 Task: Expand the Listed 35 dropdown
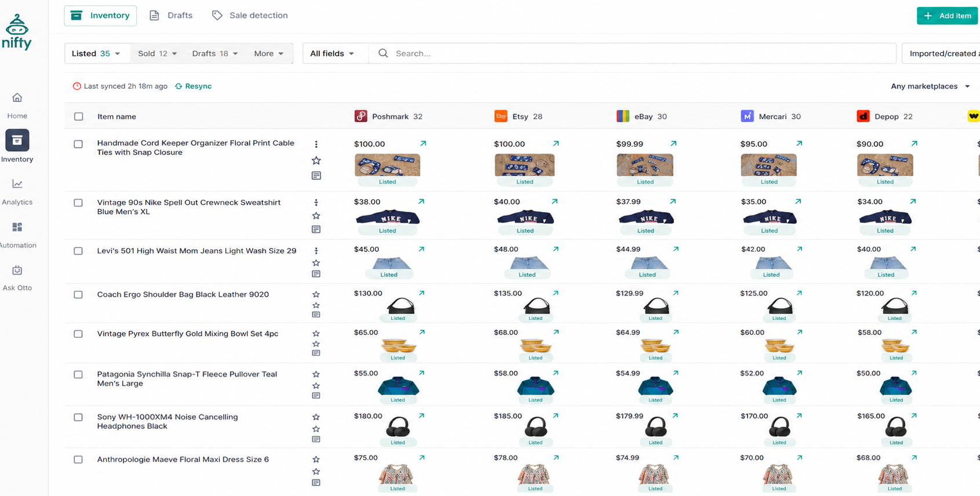(97, 53)
